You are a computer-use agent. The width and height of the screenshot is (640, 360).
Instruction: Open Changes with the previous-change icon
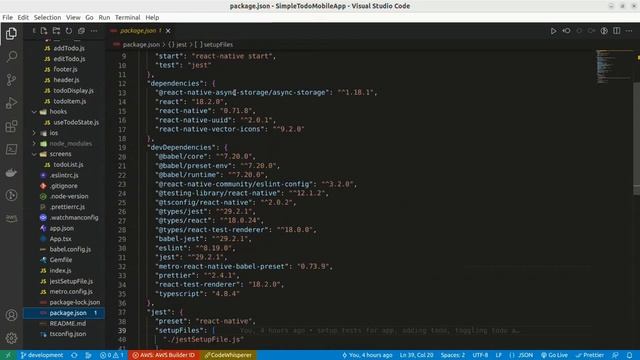pyautogui.click(x=566, y=31)
